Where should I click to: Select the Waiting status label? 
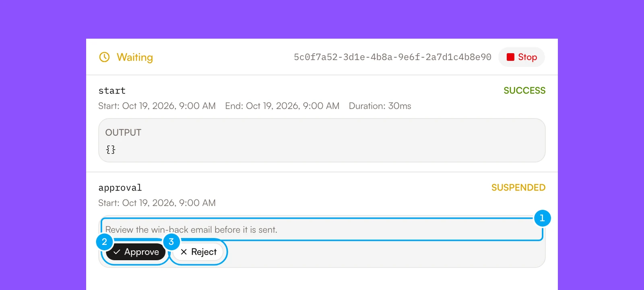[135, 57]
